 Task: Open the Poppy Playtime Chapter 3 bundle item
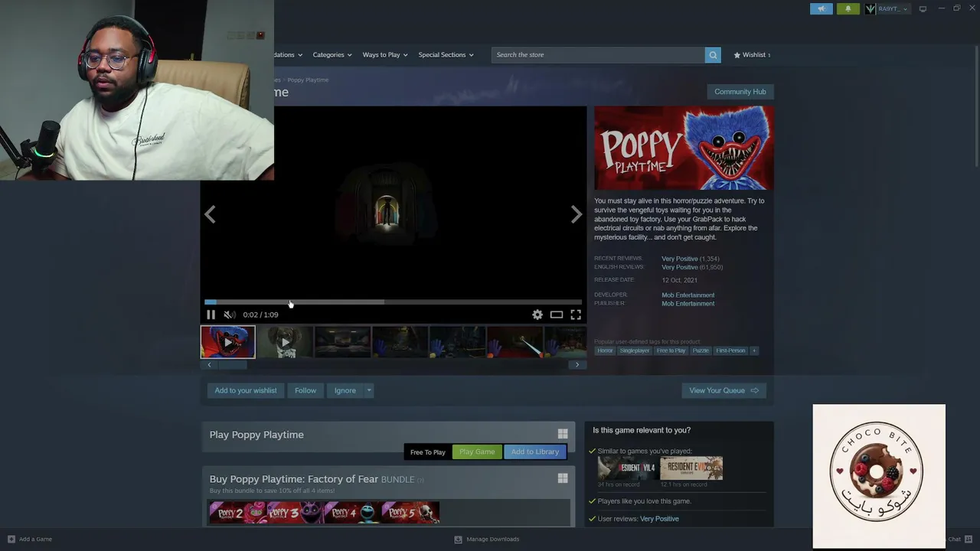click(x=296, y=512)
